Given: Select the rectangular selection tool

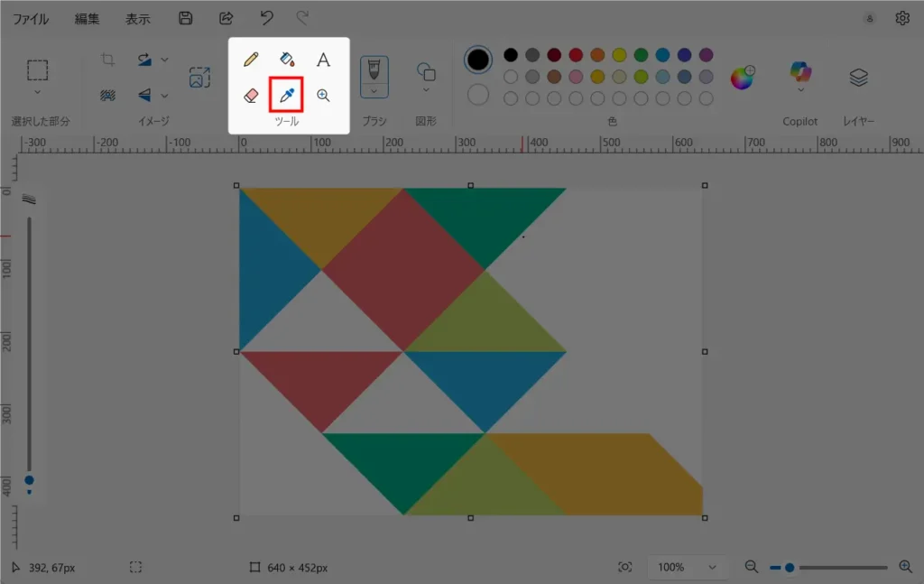Looking at the screenshot, I should click(38, 70).
